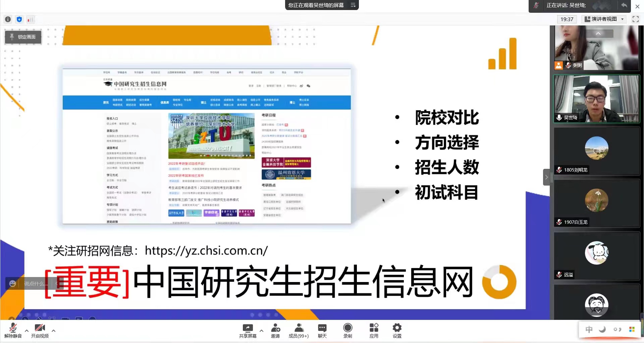Click the meeting info icon
644x343 pixels.
pos(8,19)
